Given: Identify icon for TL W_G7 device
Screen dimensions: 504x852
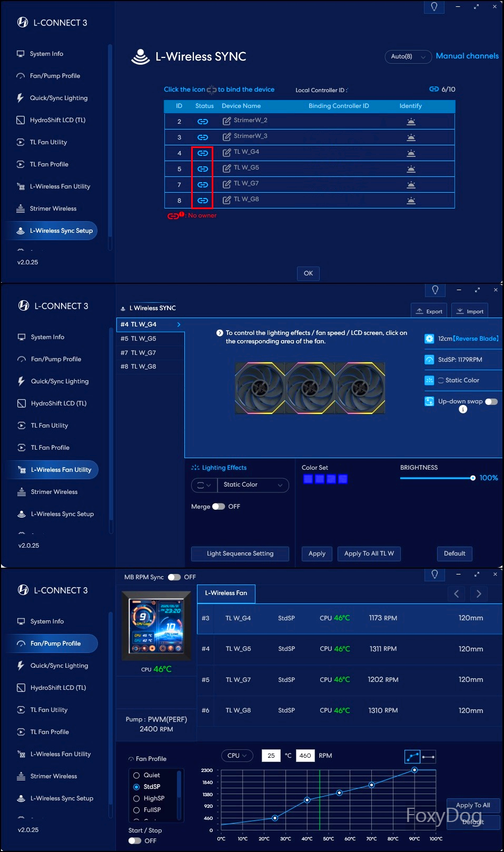Looking at the screenshot, I should tap(411, 185).
